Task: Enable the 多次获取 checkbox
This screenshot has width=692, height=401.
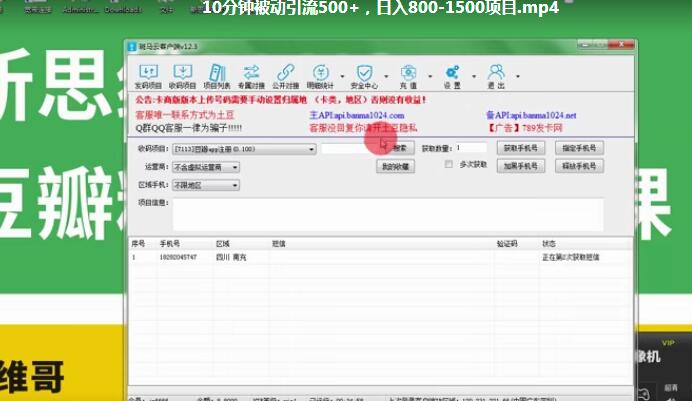Action: (449, 164)
